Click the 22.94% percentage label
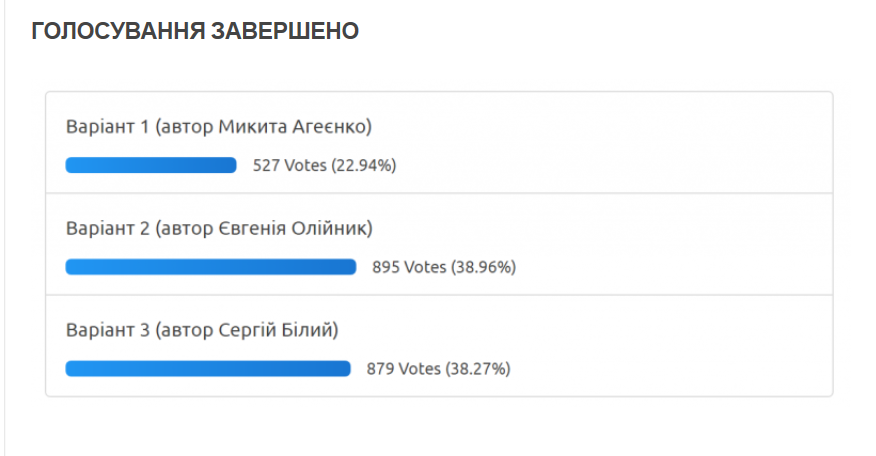The width and height of the screenshot is (876, 456). tap(365, 166)
